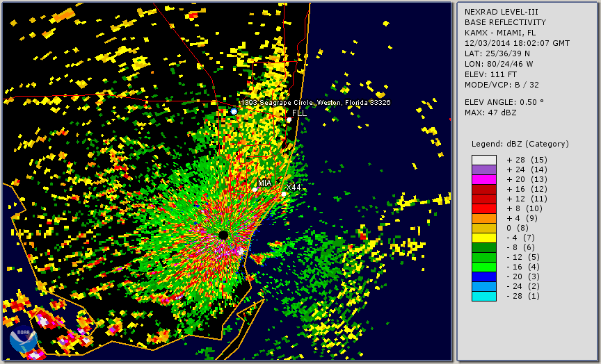Click the '- 28 (1)' legend label
The image size is (601, 364).
pos(523,296)
